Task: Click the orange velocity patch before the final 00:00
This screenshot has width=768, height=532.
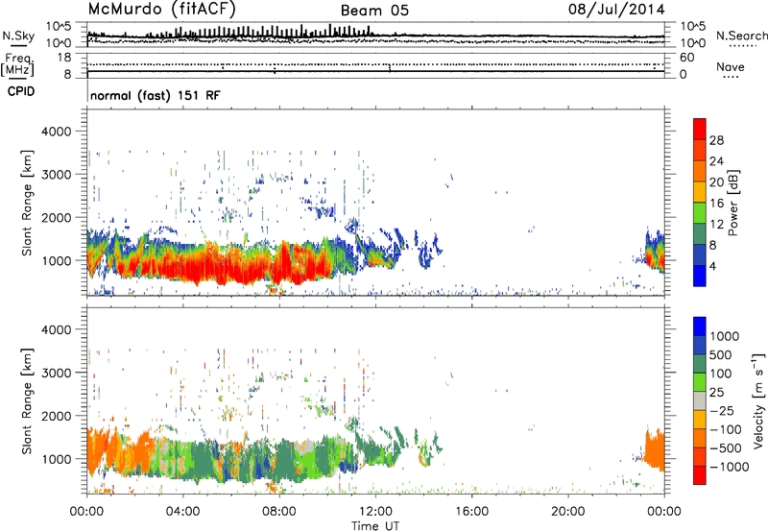Action: [655, 449]
